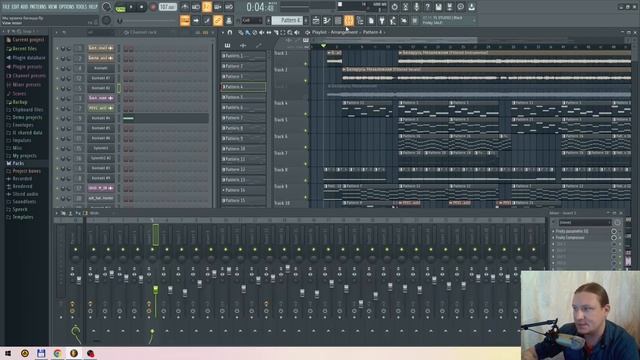640x360 pixels.
Task: Click the Playlist view icon in toolbar
Action: [316, 20]
